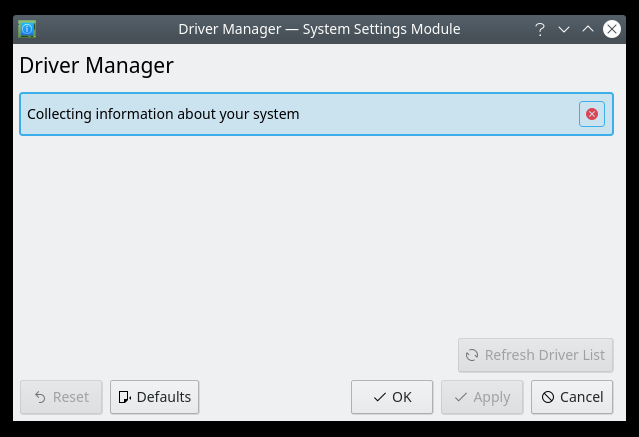
Task: Click the circle-slash icon on Cancel
Action: coord(547,397)
